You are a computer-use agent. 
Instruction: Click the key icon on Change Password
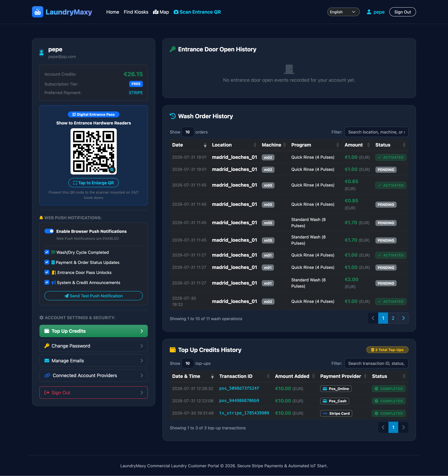(x=47, y=346)
